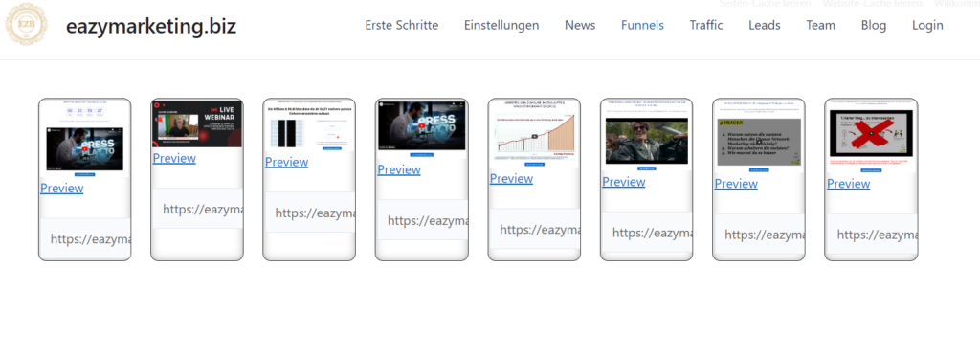Click the round EZB logo emblem
The width and height of the screenshot is (980, 358).
(x=26, y=24)
